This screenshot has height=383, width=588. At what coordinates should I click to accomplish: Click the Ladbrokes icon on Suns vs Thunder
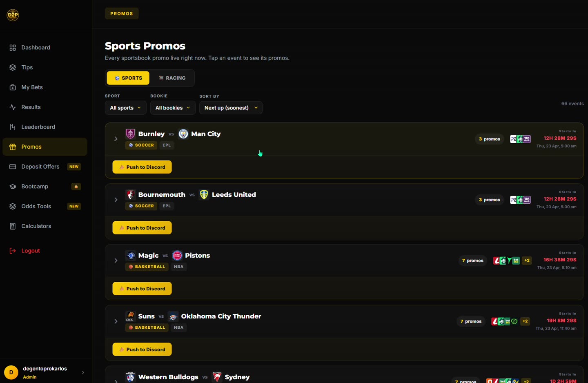(x=494, y=321)
